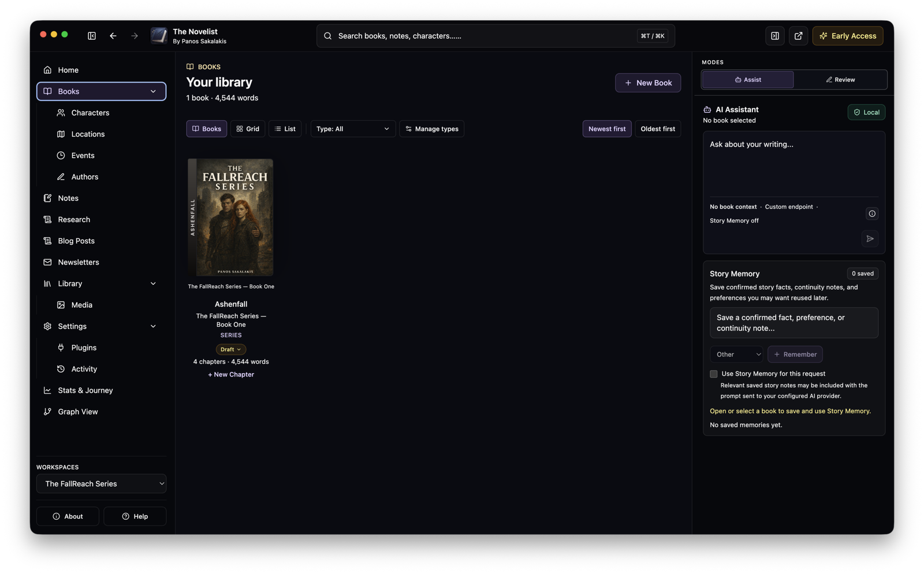Switch to Review mode tab
The height and width of the screenshot is (574, 924).
click(x=840, y=80)
